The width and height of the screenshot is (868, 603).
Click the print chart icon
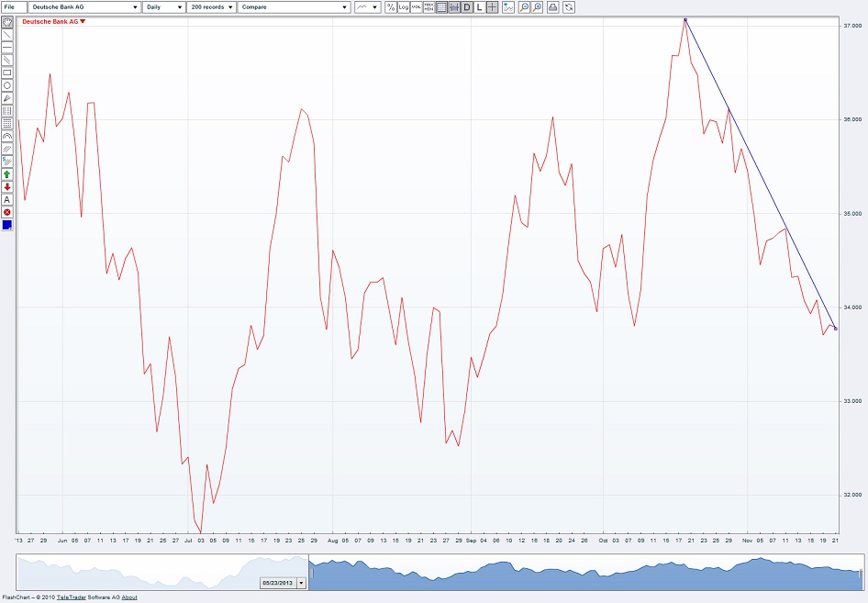coord(553,6)
